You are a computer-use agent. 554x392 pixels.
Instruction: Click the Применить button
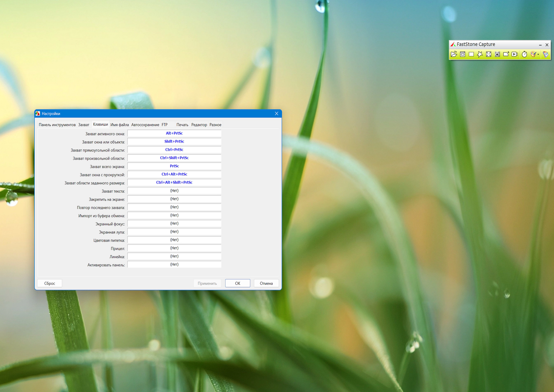coord(207,283)
